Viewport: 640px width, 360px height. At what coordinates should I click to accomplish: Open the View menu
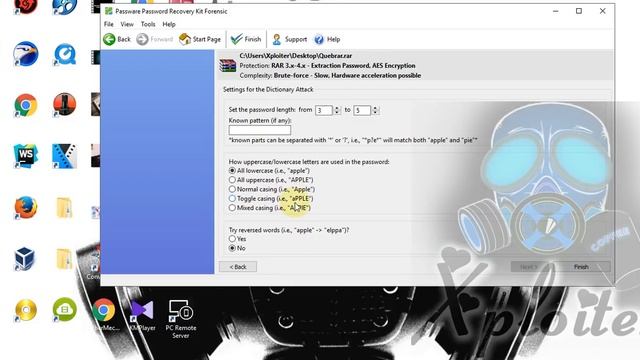[127, 24]
